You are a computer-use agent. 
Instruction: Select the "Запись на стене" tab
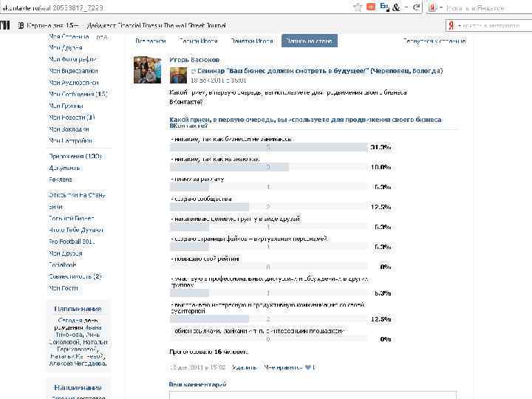coord(309,41)
